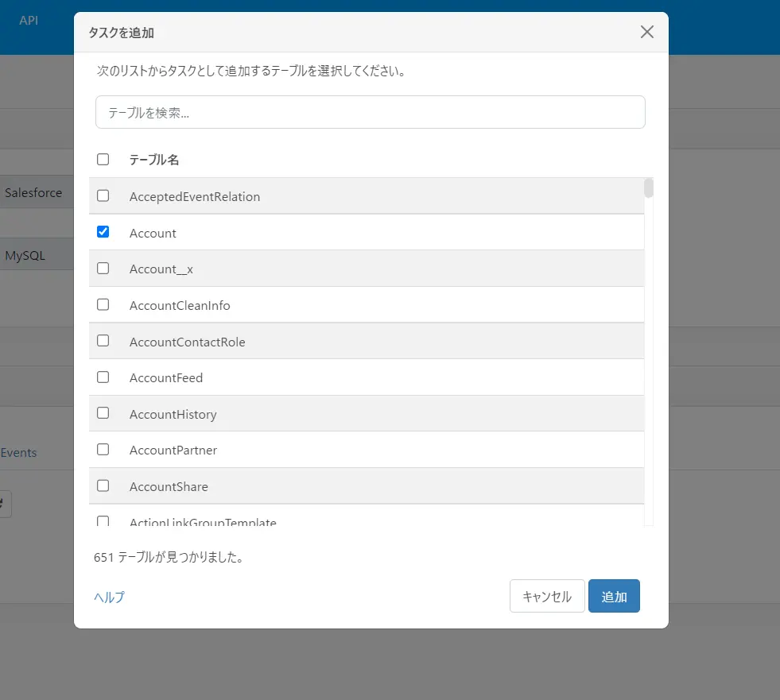Viewport: 780px width, 700px height.
Task: Tick the AccountShare checkbox
Action: click(103, 485)
